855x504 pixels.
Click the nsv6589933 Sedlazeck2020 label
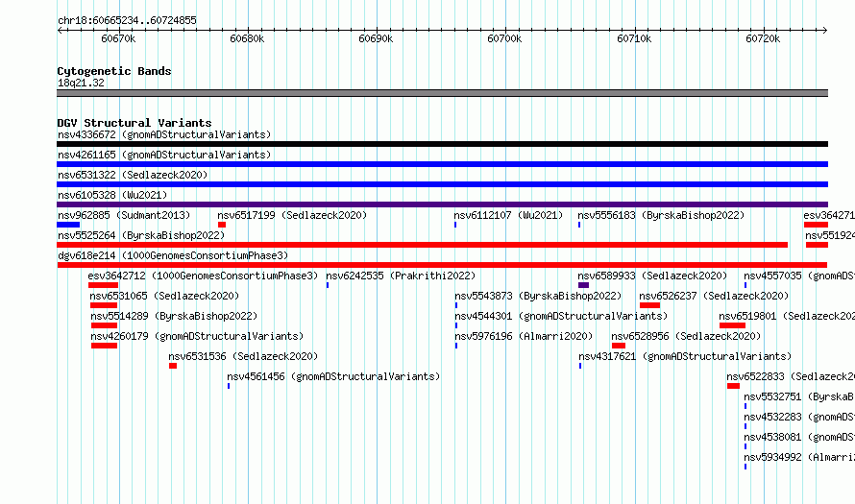[652, 276]
